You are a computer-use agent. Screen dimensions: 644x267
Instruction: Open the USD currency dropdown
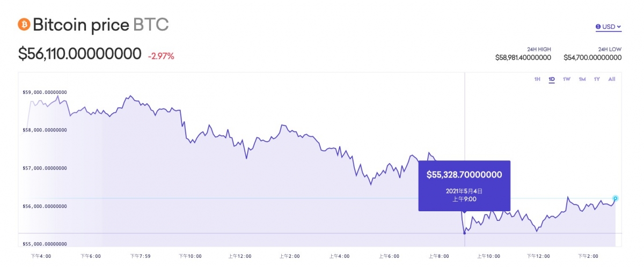(x=608, y=26)
